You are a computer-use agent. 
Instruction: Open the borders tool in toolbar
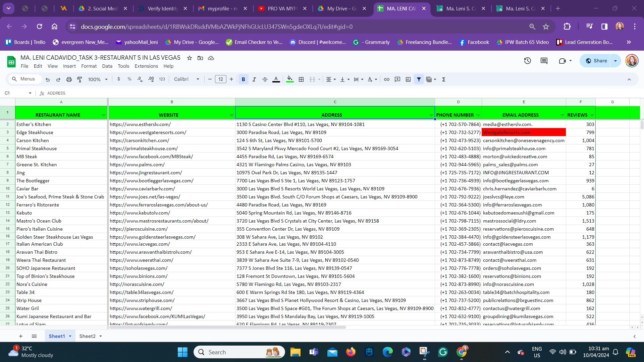tap(301, 79)
